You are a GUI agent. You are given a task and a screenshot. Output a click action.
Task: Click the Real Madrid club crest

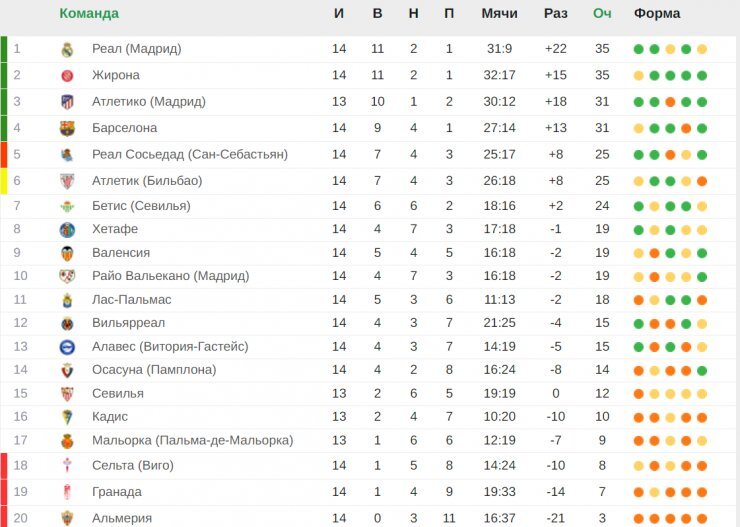pos(67,49)
